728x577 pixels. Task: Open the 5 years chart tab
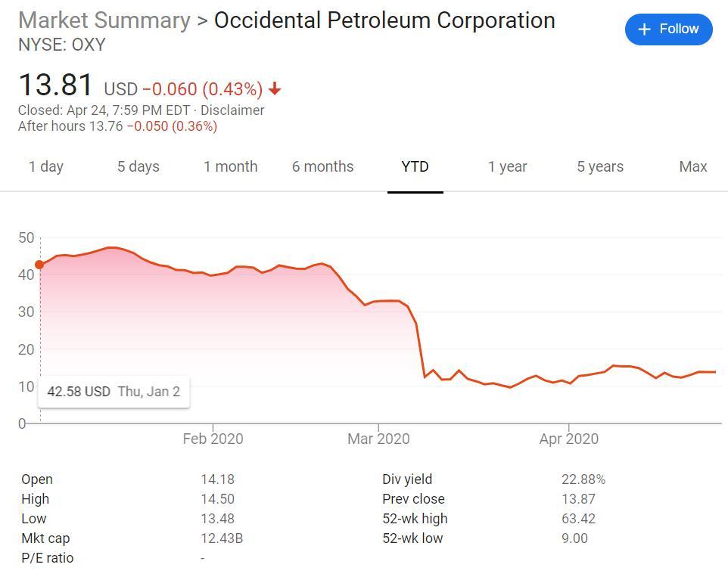[600, 166]
